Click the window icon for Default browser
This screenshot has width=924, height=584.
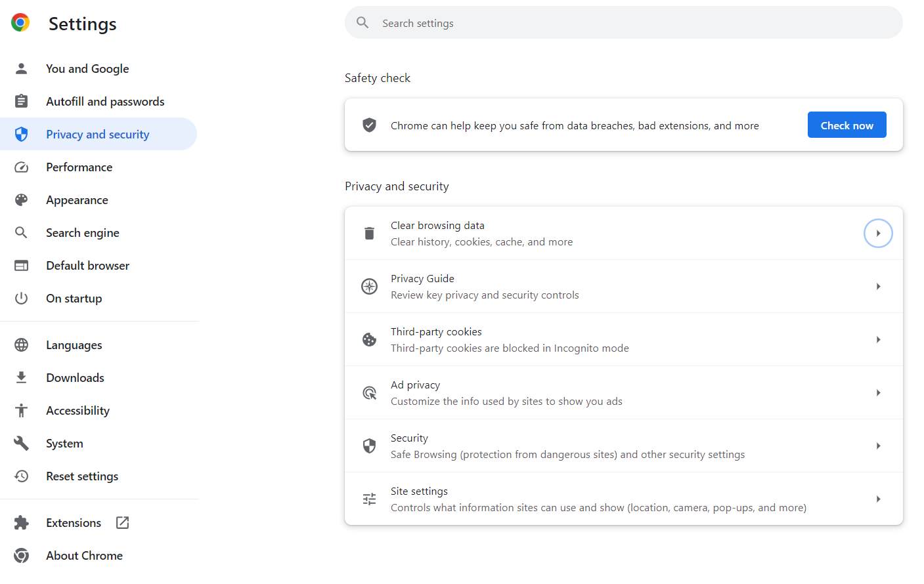click(x=21, y=265)
